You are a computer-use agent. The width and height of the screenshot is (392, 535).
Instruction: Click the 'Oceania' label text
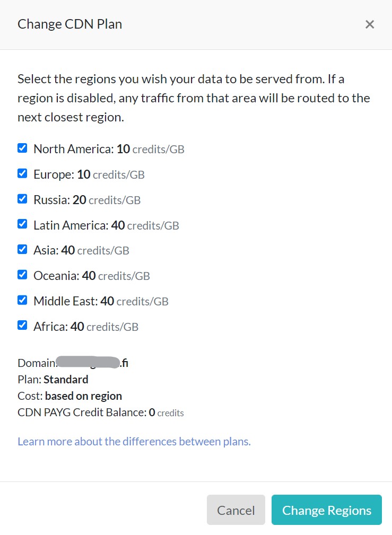click(56, 276)
